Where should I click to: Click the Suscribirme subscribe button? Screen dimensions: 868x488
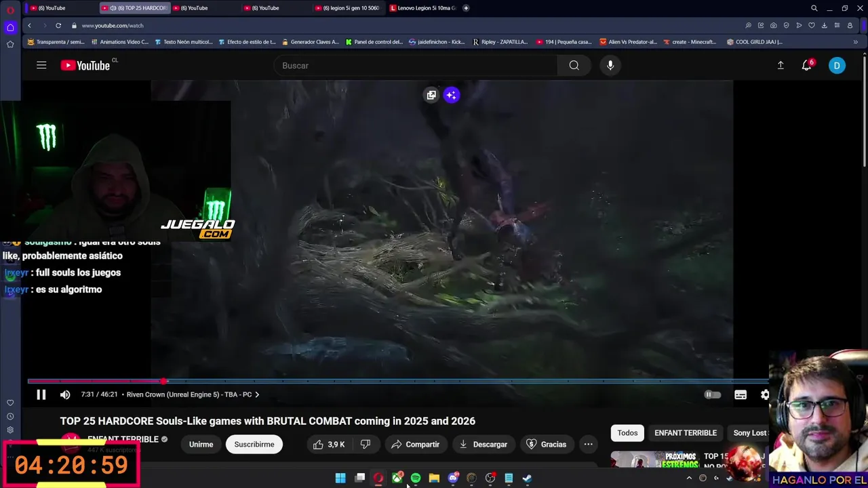(254, 445)
